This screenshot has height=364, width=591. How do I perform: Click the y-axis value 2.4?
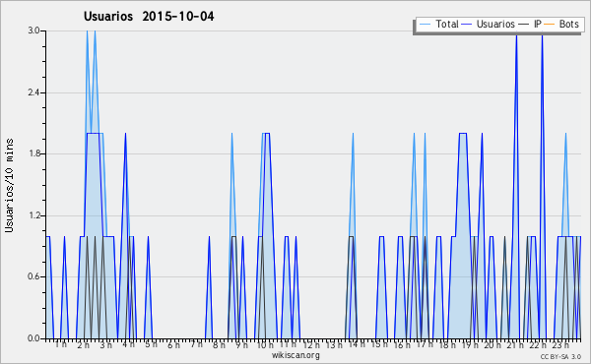(x=33, y=92)
